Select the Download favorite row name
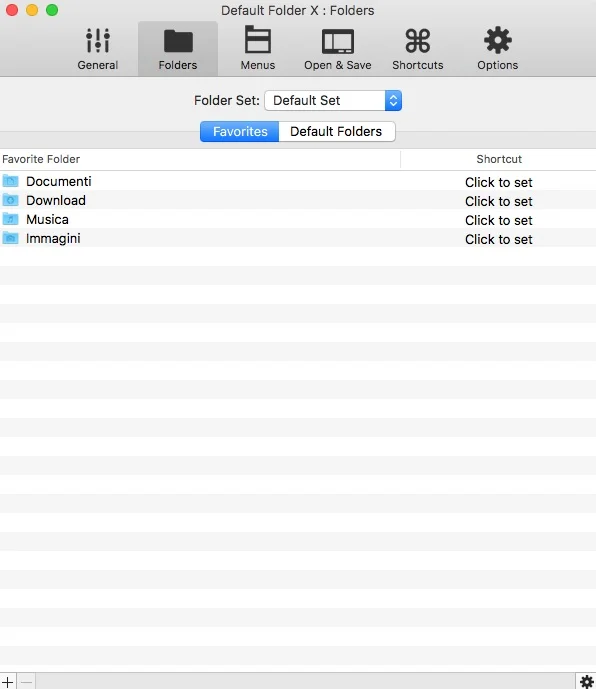Screen dimensions: 596x689 (x=56, y=200)
